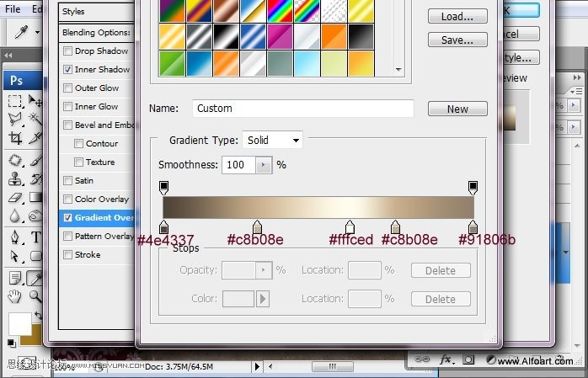The image size is (588, 378).
Task: Click the add layer mask icon
Action: pos(468,359)
